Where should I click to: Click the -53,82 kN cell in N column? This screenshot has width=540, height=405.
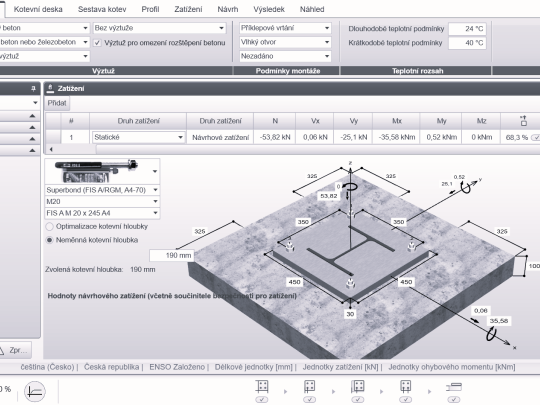[275, 137]
